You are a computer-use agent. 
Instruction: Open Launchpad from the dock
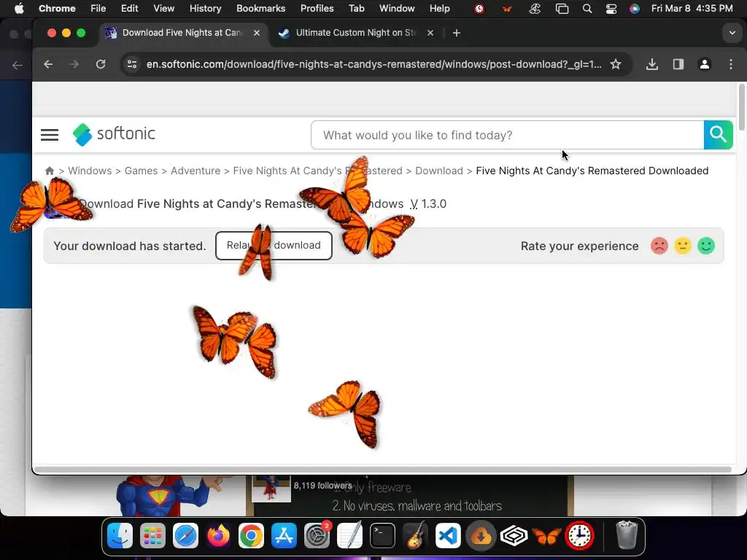153,536
